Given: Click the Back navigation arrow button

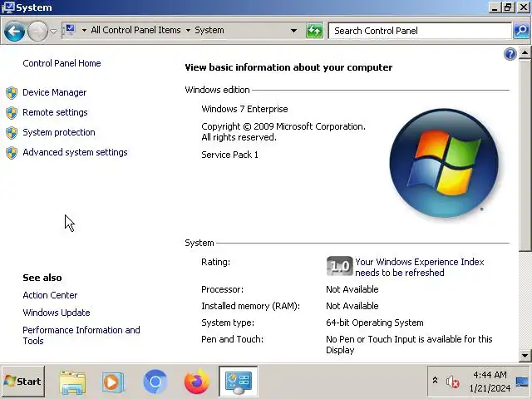Looking at the screenshot, I should [14, 32].
